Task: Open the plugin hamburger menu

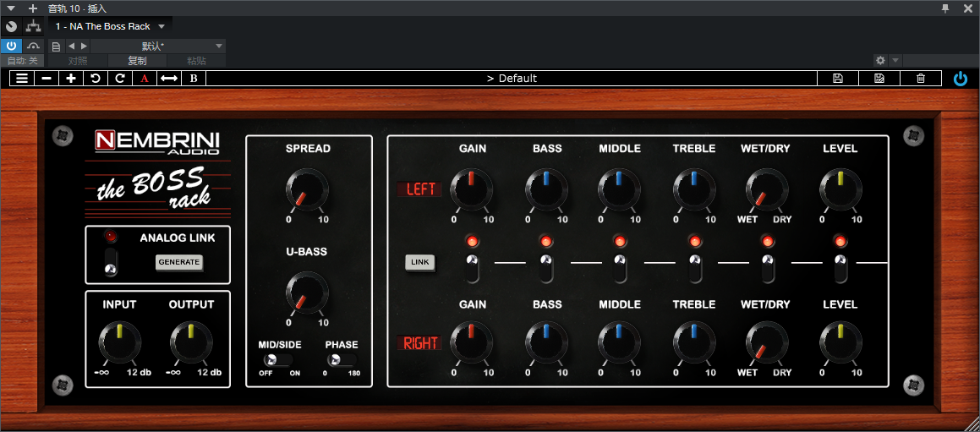Action: coord(22,78)
